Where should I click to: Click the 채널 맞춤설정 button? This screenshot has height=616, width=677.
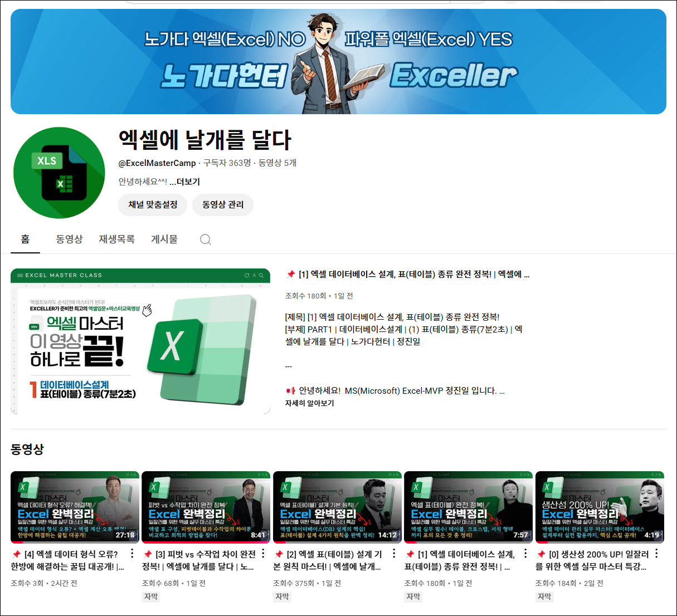153,204
